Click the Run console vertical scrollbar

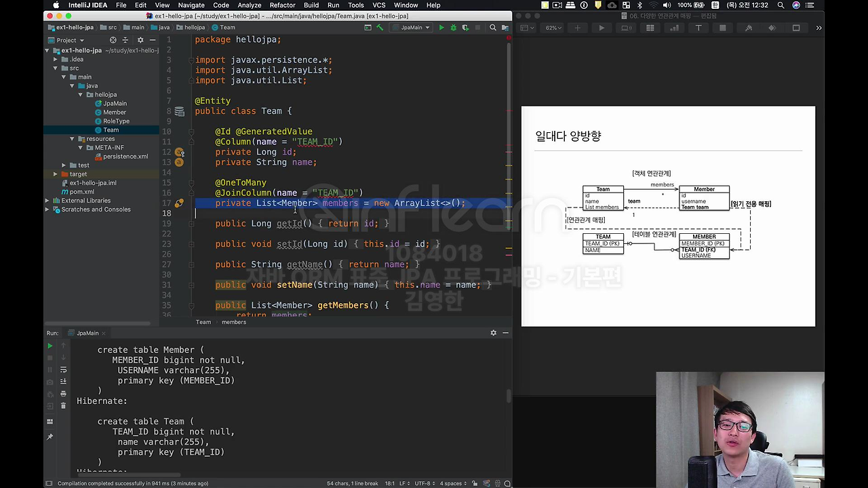pyautogui.click(x=509, y=395)
